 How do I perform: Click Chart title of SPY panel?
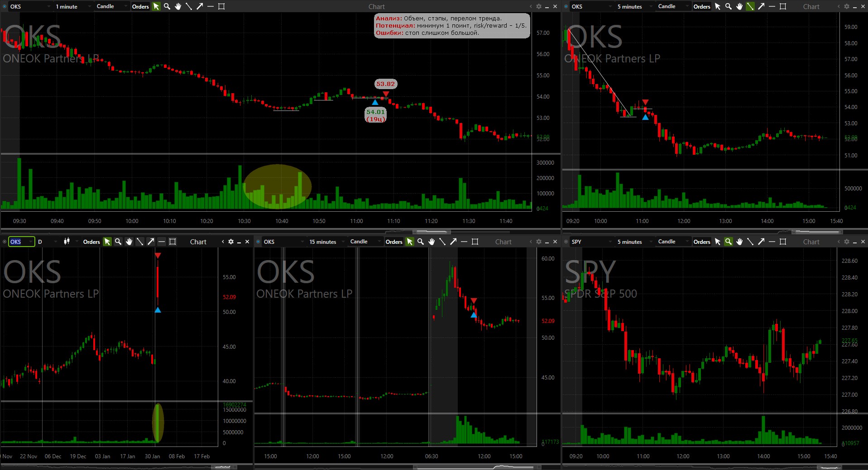(x=811, y=242)
